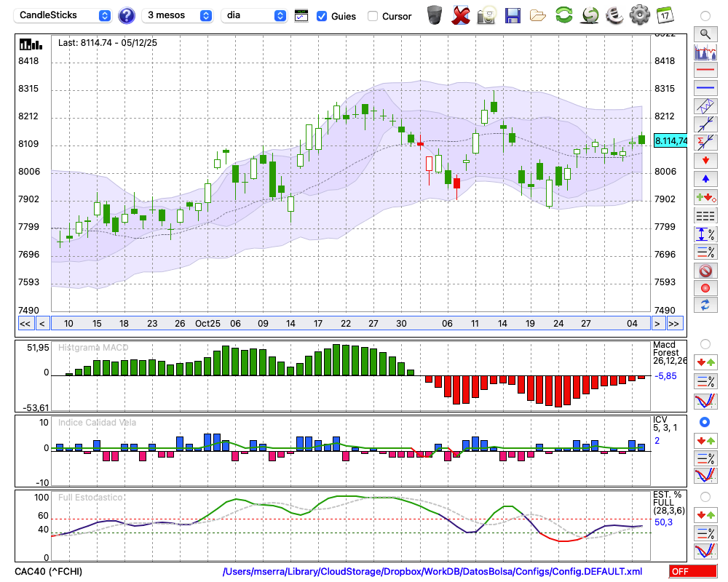728x582 pixels.
Task: Open the 'dia' interval dropdown
Action: (x=254, y=15)
